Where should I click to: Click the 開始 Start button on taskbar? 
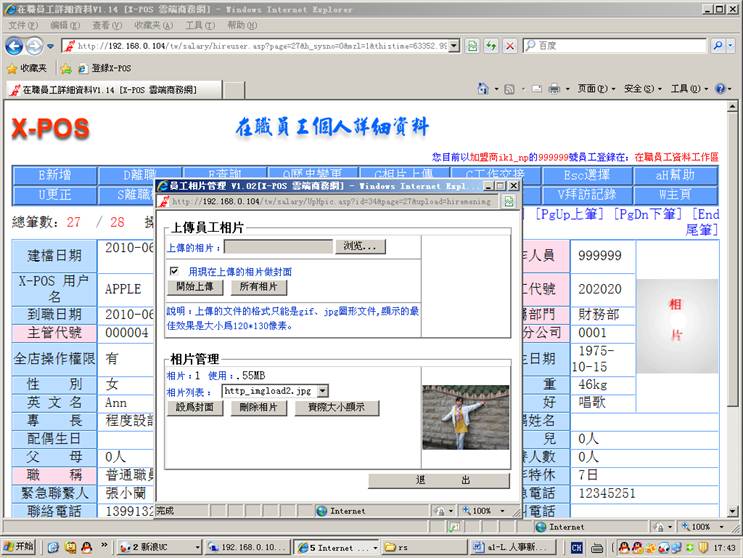tap(18, 547)
